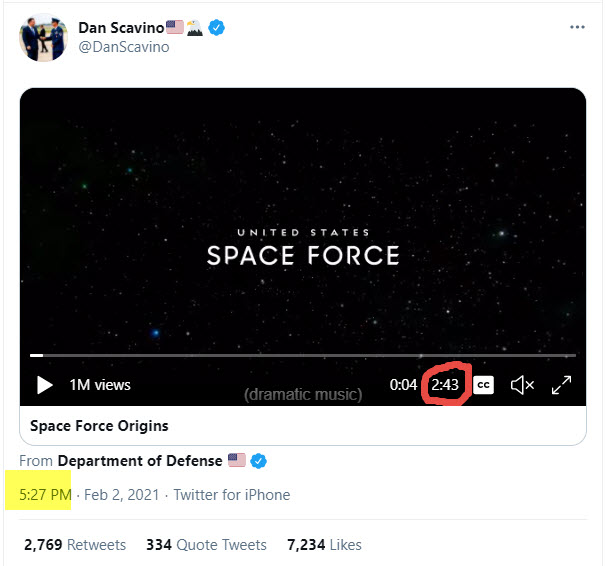Image resolution: width=605 pixels, height=566 pixels.
Task: Open Dan Scavino's display name link
Action: 121,28
